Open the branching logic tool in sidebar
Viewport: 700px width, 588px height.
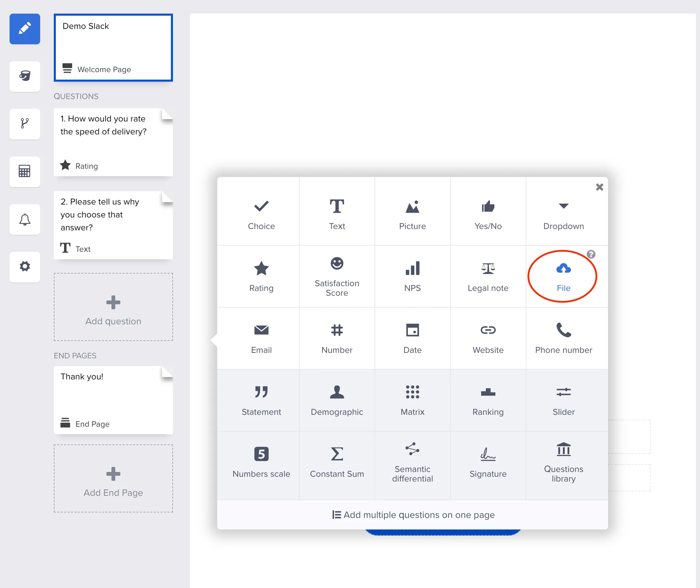(x=25, y=124)
